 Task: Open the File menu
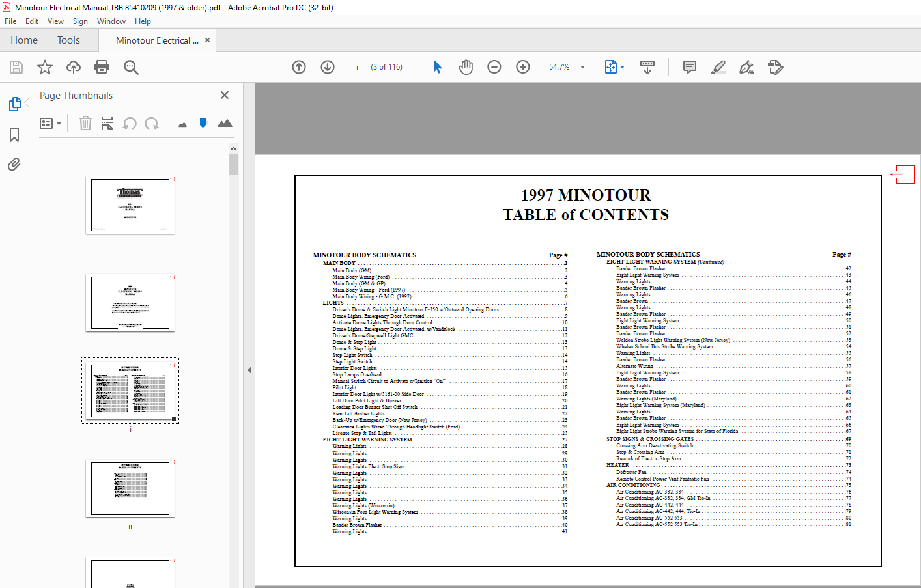(x=10, y=21)
